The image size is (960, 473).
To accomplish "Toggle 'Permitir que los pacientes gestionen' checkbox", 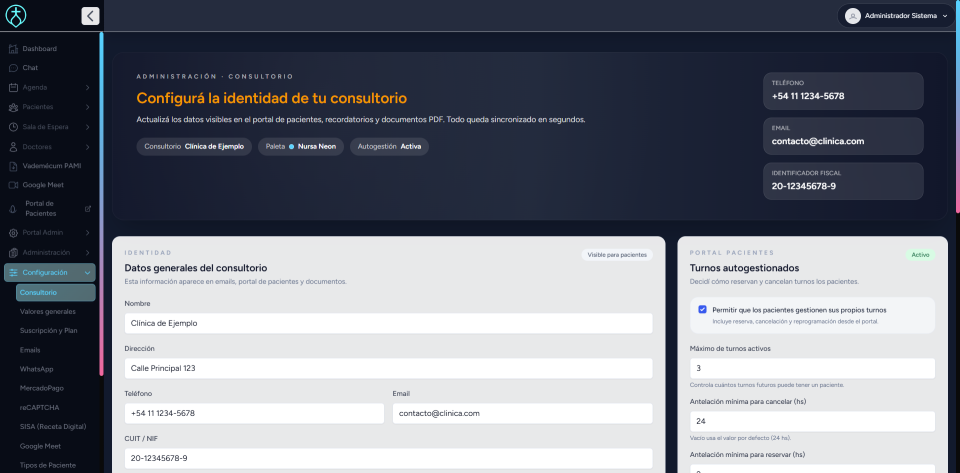I will point(702,310).
